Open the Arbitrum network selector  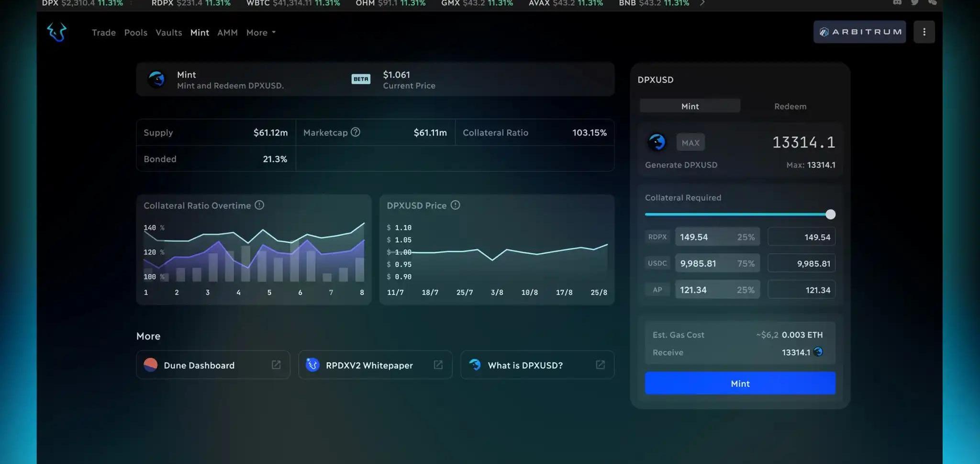pyautogui.click(x=859, y=32)
